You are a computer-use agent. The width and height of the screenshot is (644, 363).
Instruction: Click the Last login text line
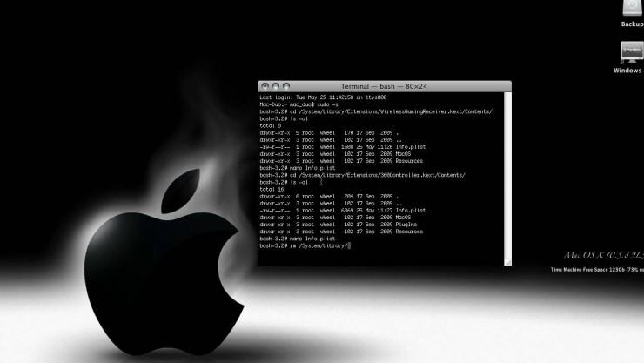(323, 97)
